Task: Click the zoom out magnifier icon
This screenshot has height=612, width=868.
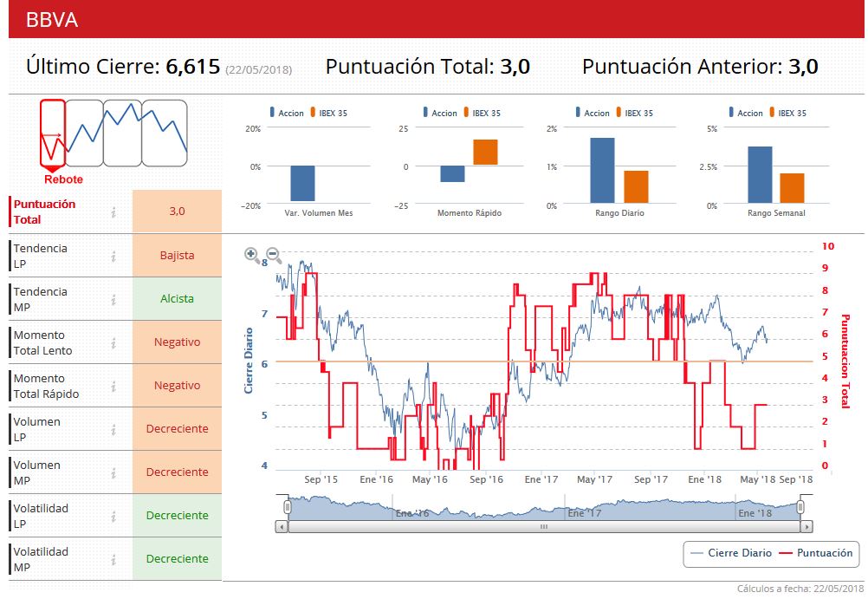Action: [274, 255]
